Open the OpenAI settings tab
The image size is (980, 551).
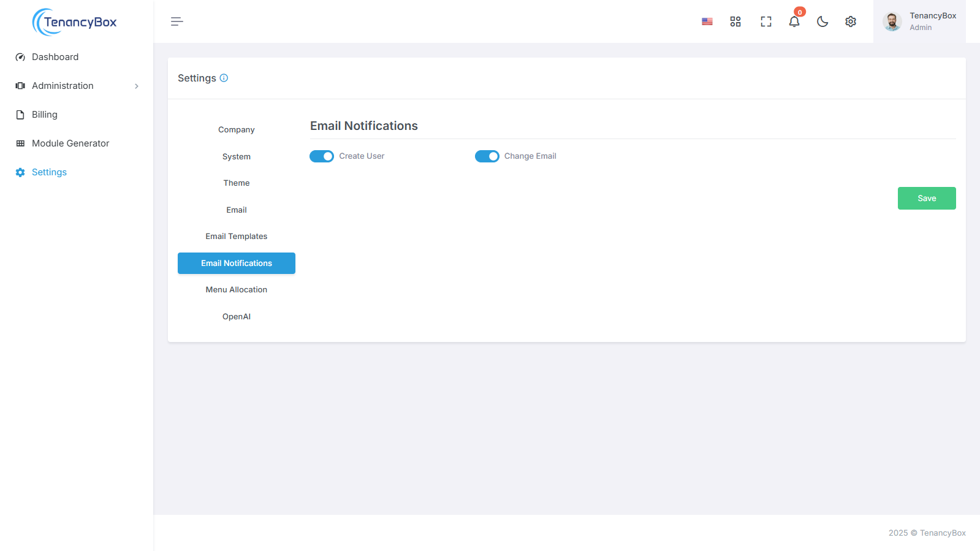237,317
